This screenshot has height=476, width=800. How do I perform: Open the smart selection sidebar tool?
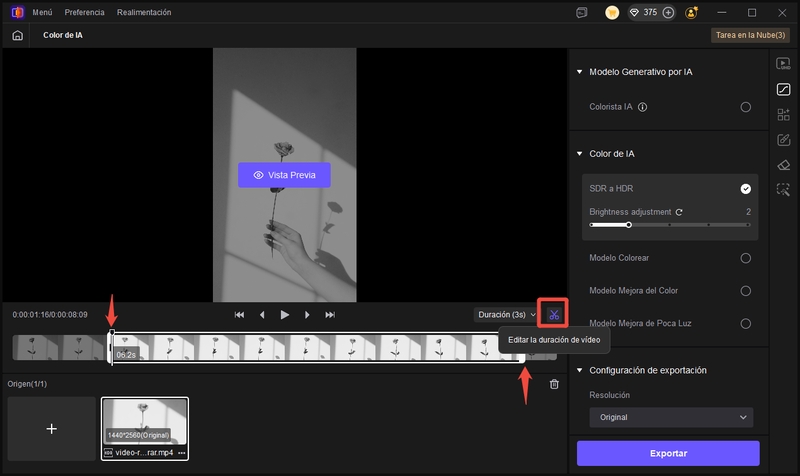(x=783, y=190)
